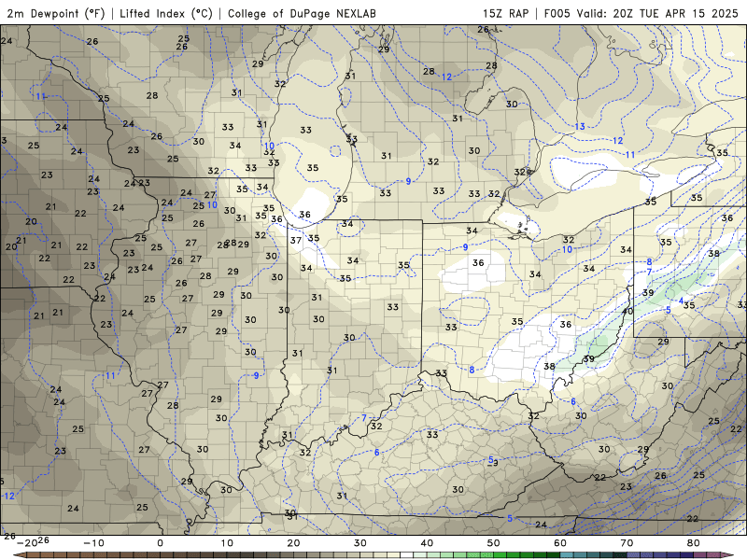Click the '-20' tick label on the color scale
747x560 pixels.
pyautogui.click(x=28, y=543)
